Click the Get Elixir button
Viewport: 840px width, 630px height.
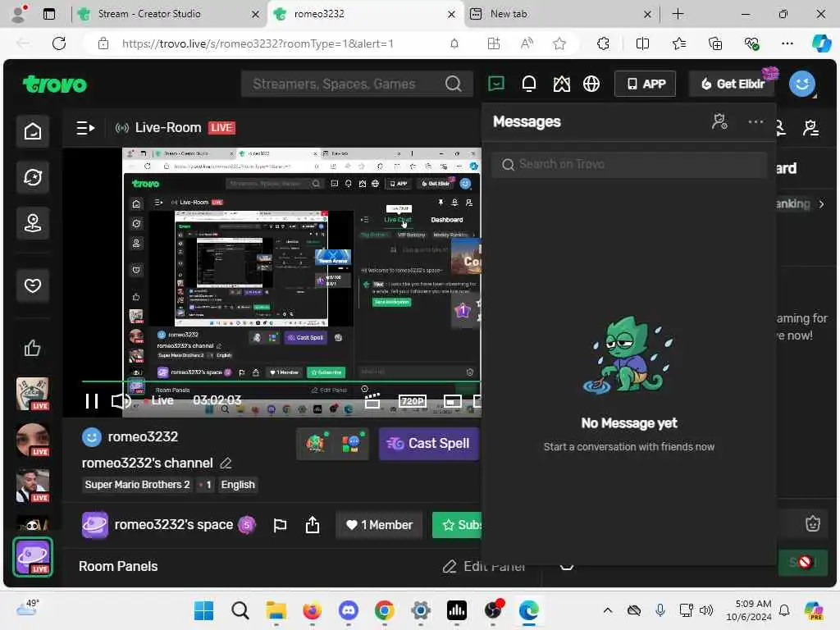(x=733, y=84)
